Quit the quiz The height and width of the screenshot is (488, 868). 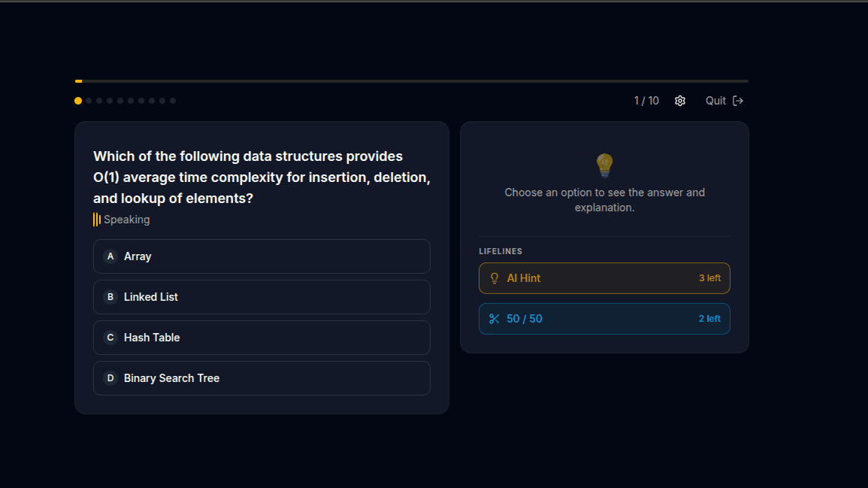click(724, 101)
